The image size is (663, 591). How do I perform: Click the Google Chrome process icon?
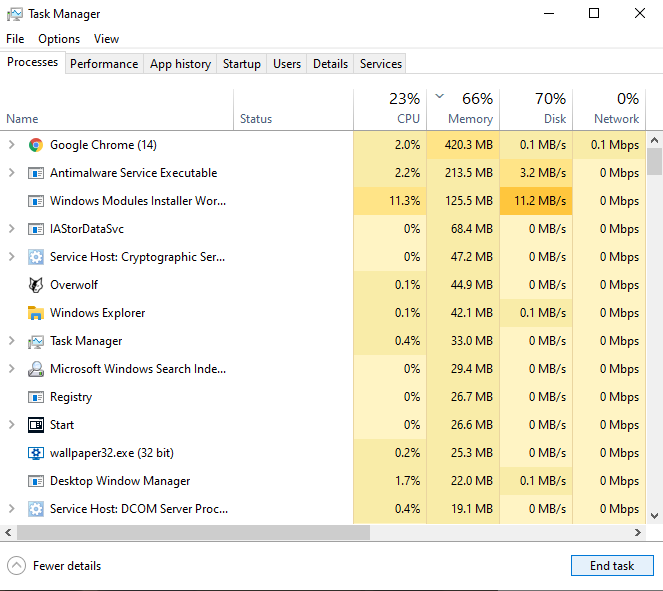click(x=36, y=145)
